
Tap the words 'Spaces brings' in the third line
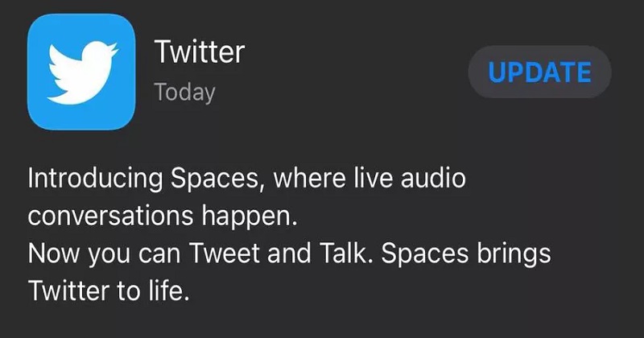pos(466,254)
